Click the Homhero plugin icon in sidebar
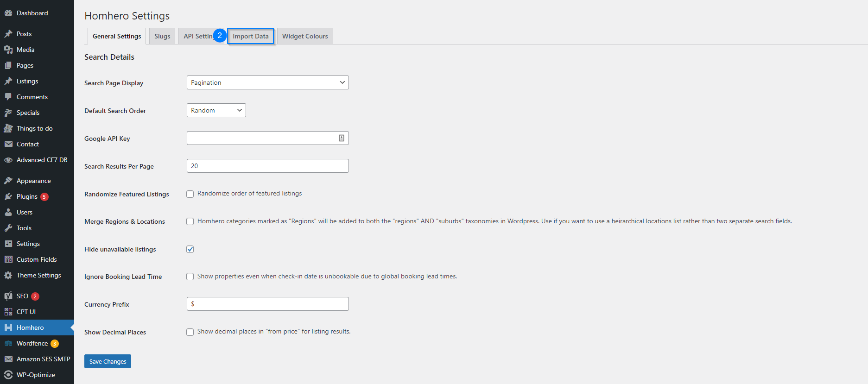Image resolution: width=868 pixels, height=384 pixels. [8, 327]
